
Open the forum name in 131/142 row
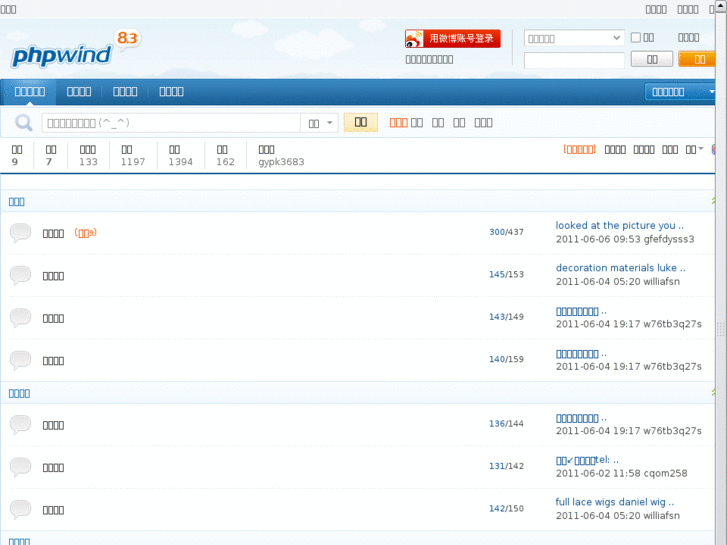click(53, 468)
